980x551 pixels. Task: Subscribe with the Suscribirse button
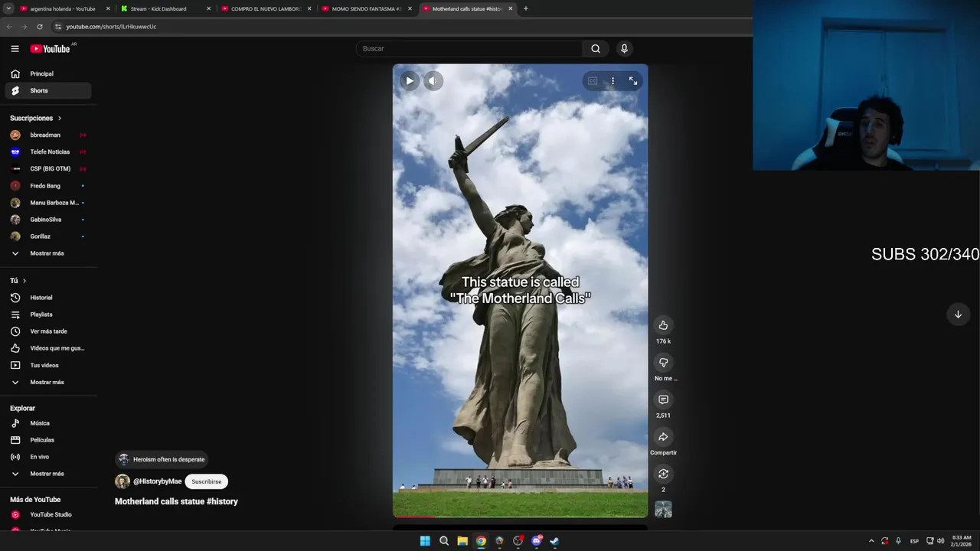tap(207, 481)
